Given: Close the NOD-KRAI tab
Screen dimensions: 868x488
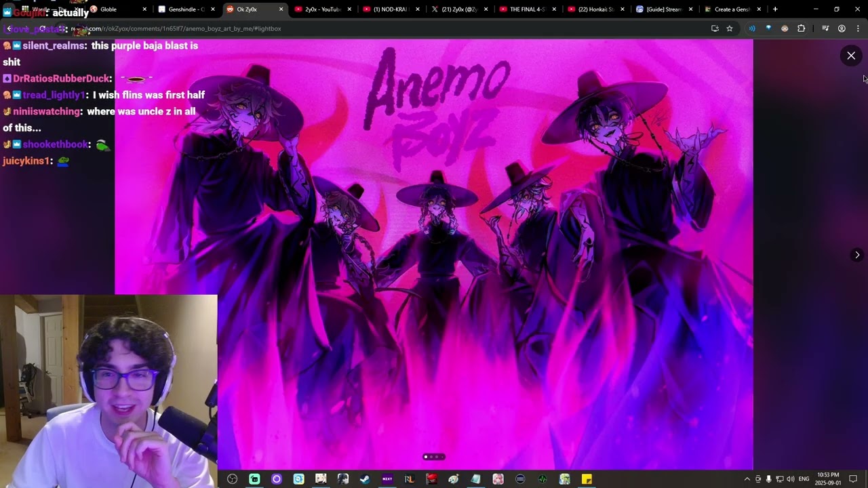Looking at the screenshot, I should click(x=418, y=9).
